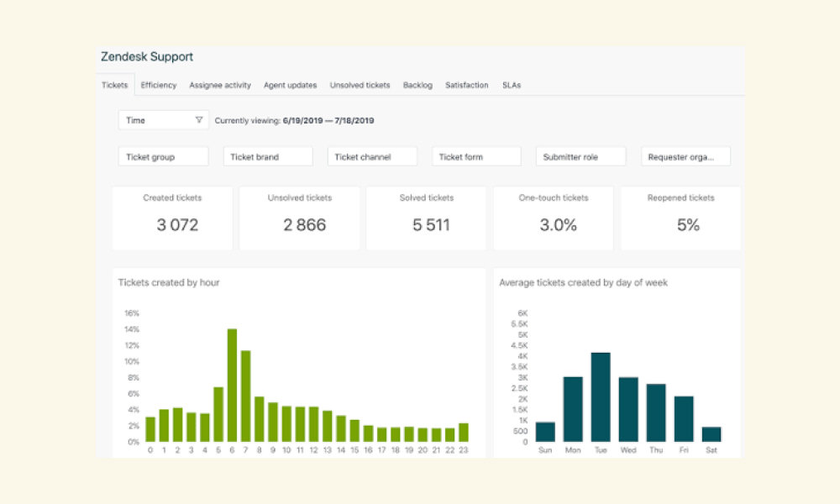Select the Sun bar in weekday chart

click(x=545, y=432)
